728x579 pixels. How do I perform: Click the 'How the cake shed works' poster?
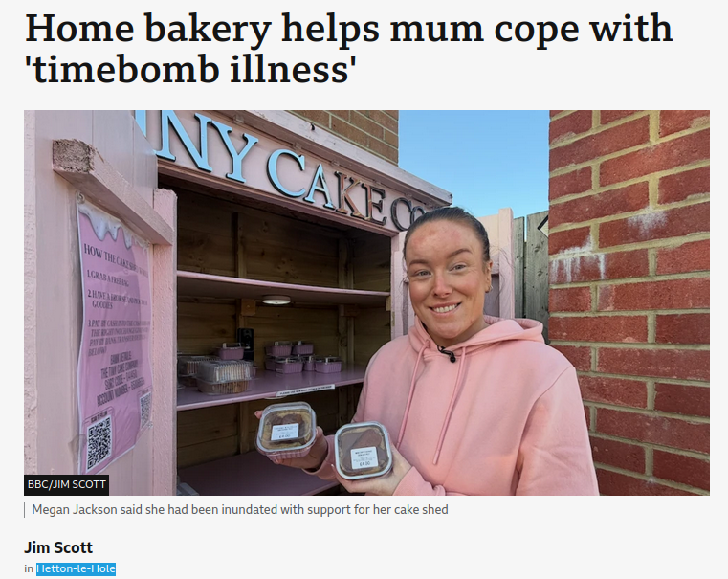[114, 336]
